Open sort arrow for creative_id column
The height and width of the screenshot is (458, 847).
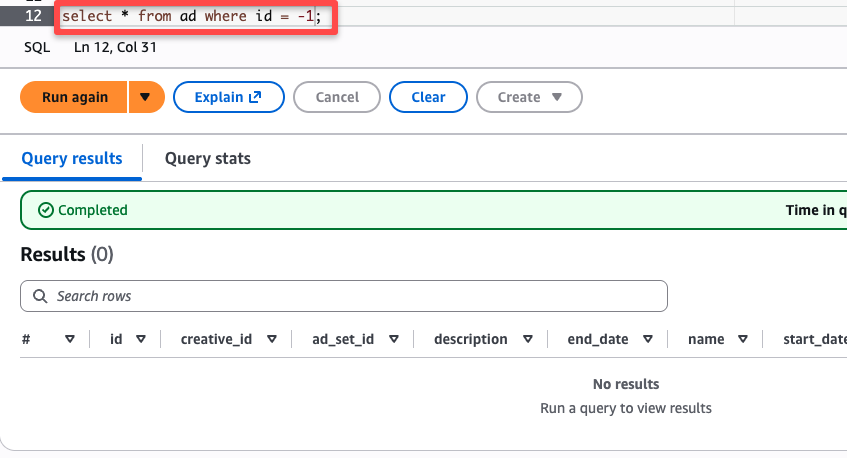point(272,339)
